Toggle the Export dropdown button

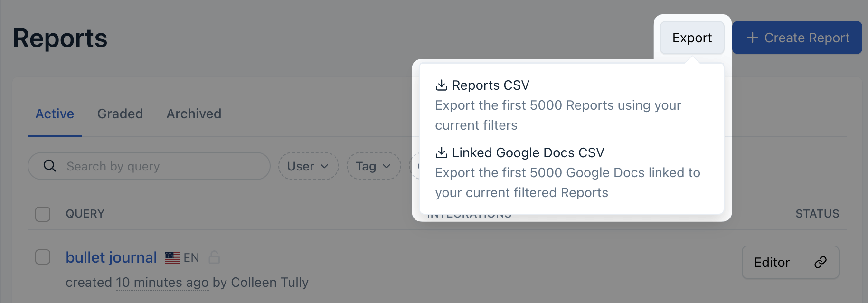click(x=692, y=38)
